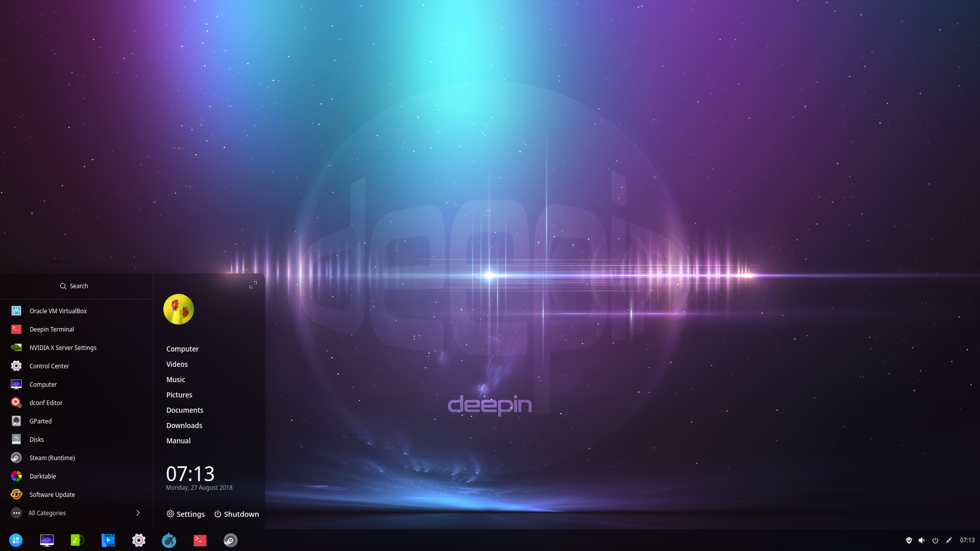Viewport: 980px width, 551px height.
Task: Open Documents folder shortcut
Action: (185, 410)
